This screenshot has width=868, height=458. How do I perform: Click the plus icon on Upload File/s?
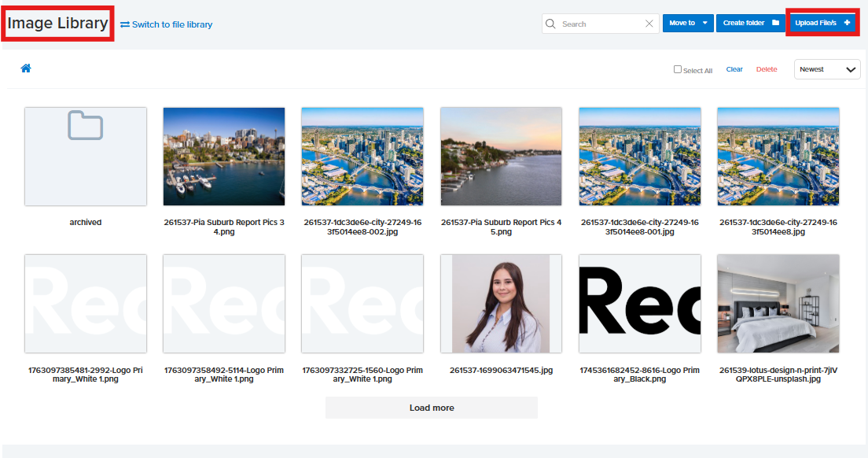847,23
